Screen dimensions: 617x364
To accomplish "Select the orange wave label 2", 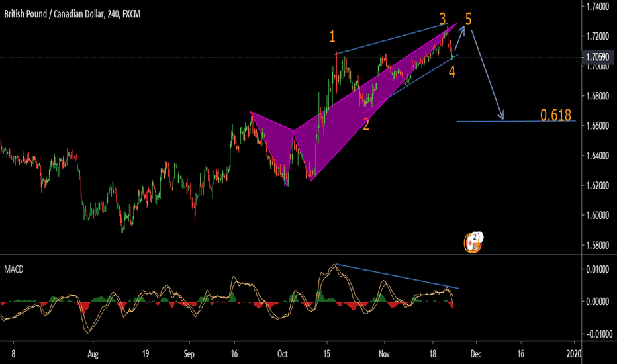I will pos(365,124).
